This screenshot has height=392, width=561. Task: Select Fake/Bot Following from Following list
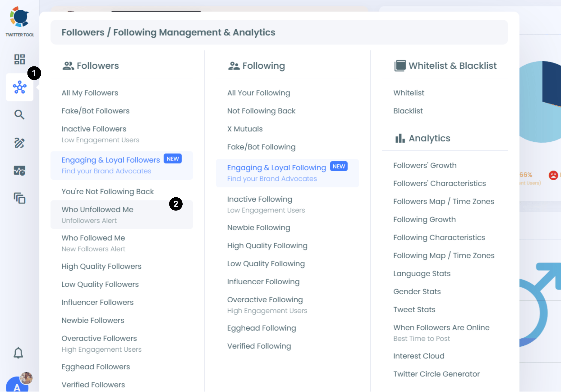[x=261, y=147]
